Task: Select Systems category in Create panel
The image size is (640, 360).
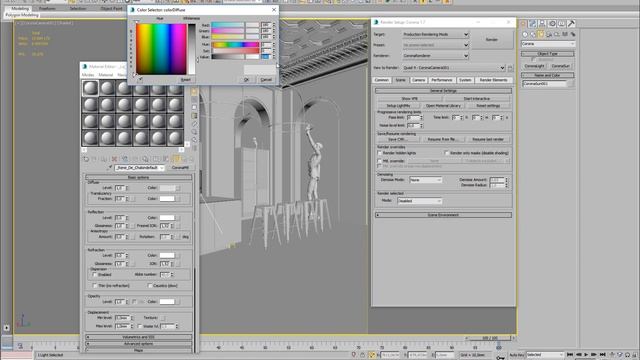Action: coord(573,34)
